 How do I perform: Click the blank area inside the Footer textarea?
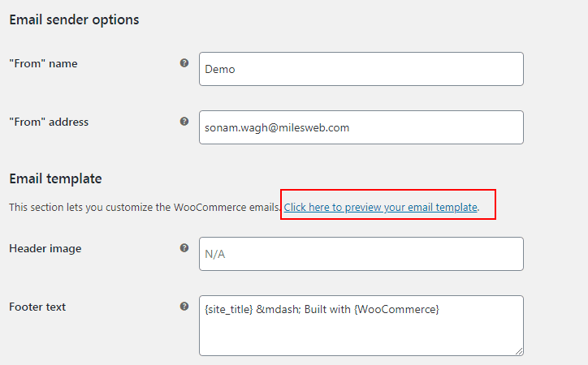point(360,337)
